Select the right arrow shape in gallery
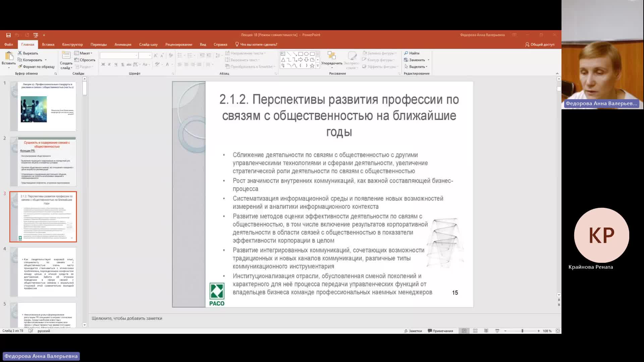Viewport: 644px width, 362px height. point(301,60)
